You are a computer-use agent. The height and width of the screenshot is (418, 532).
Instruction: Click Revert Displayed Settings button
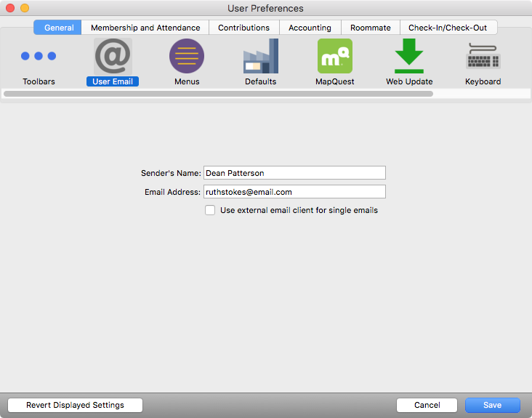[75, 405]
